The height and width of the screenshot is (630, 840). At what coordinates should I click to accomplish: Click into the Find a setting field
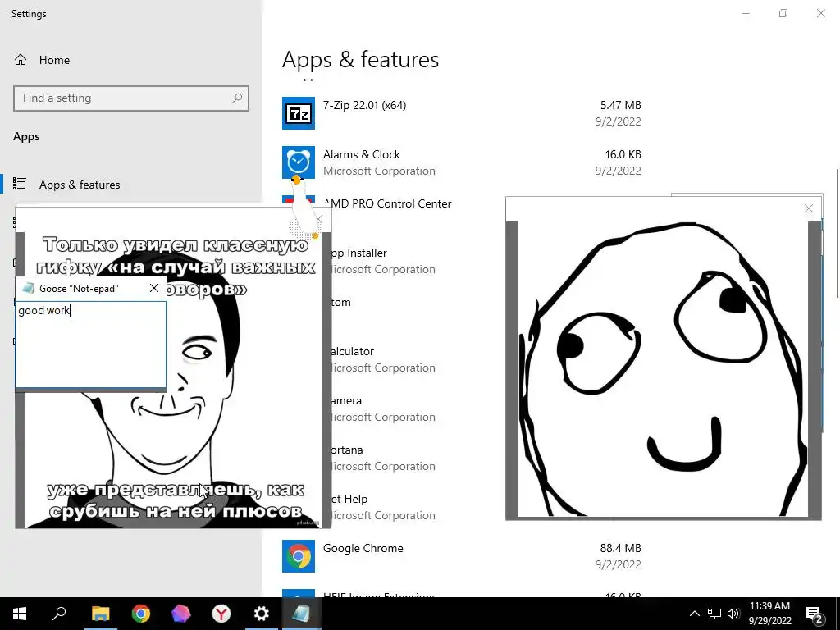point(131,98)
